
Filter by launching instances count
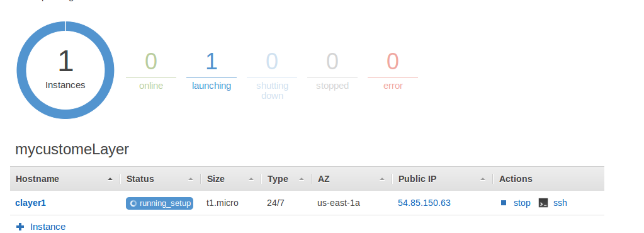(211, 70)
